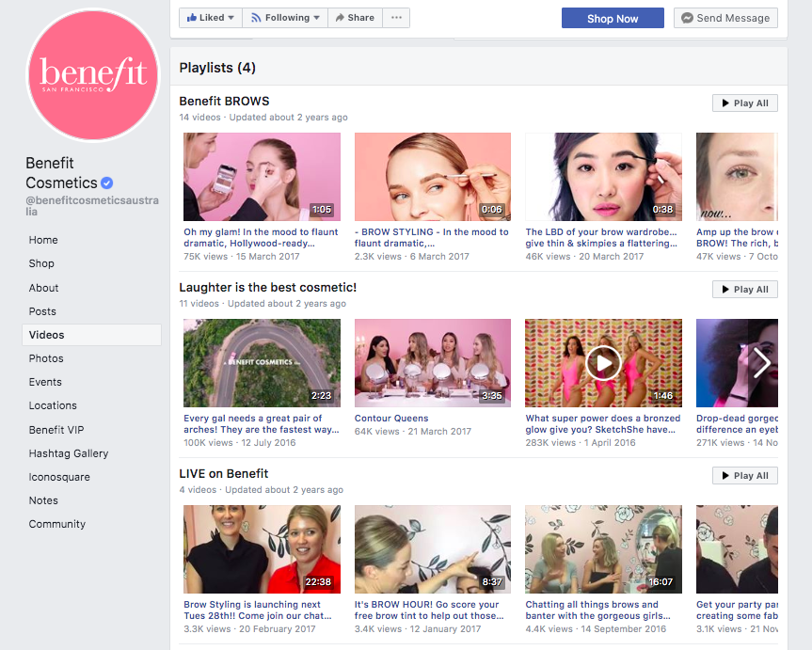Click 'What super power does a bronzed' title
812x650 pixels.
click(x=603, y=423)
